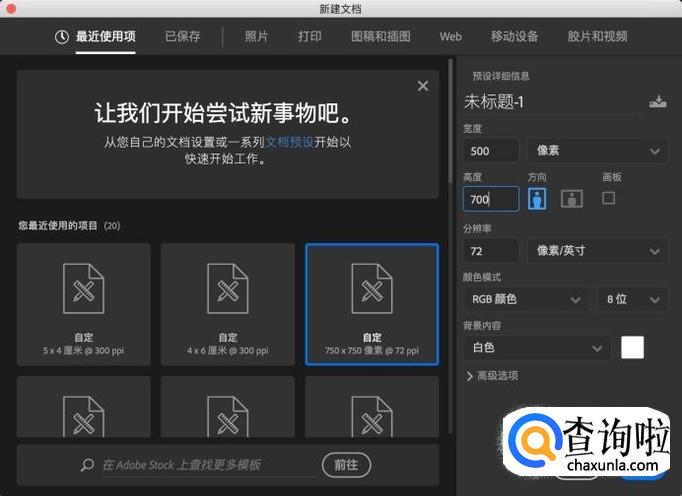Select the 4 x 6 厘米 preset icon
682x496 pixels.
click(x=228, y=289)
